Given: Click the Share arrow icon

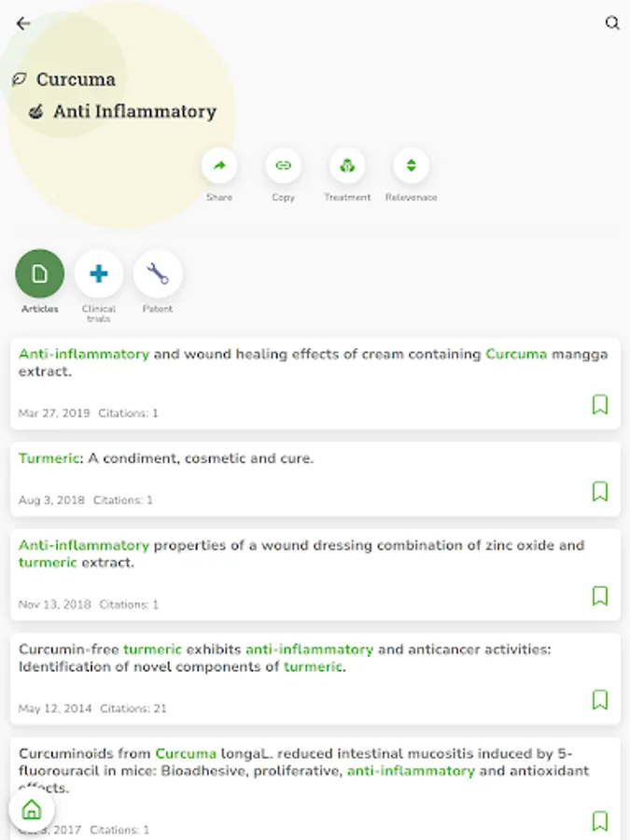Looking at the screenshot, I should tap(219, 166).
